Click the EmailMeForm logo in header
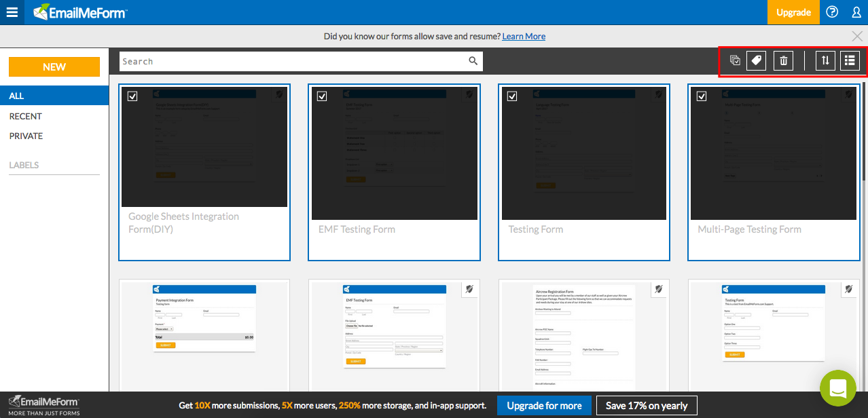 pyautogui.click(x=80, y=12)
